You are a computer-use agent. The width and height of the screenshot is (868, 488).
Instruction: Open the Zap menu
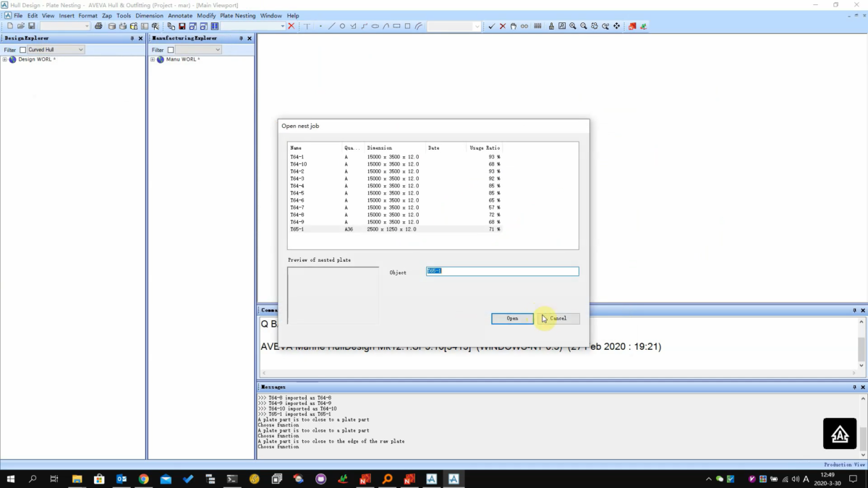pos(107,15)
